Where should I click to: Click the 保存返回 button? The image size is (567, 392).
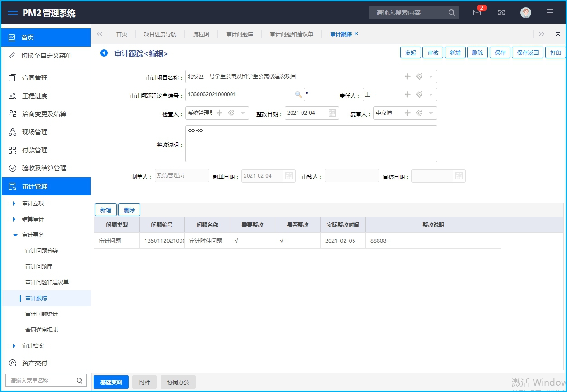click(x=528, y=52)
